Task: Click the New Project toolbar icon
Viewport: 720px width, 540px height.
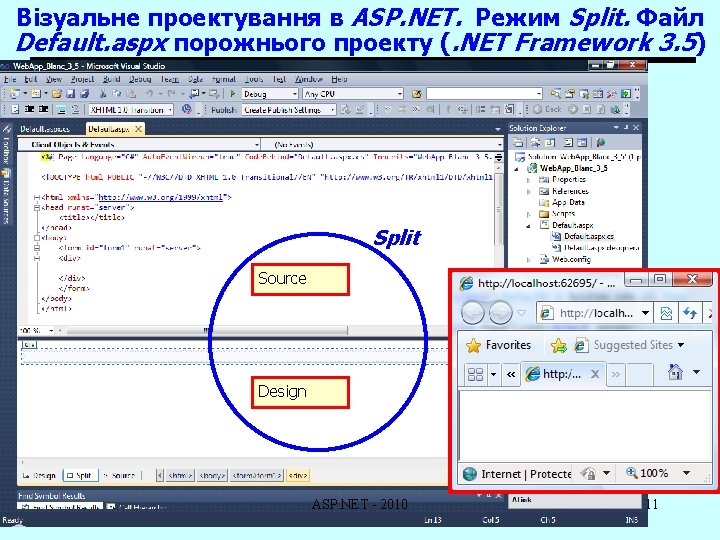Action: [x=14, y=94]
